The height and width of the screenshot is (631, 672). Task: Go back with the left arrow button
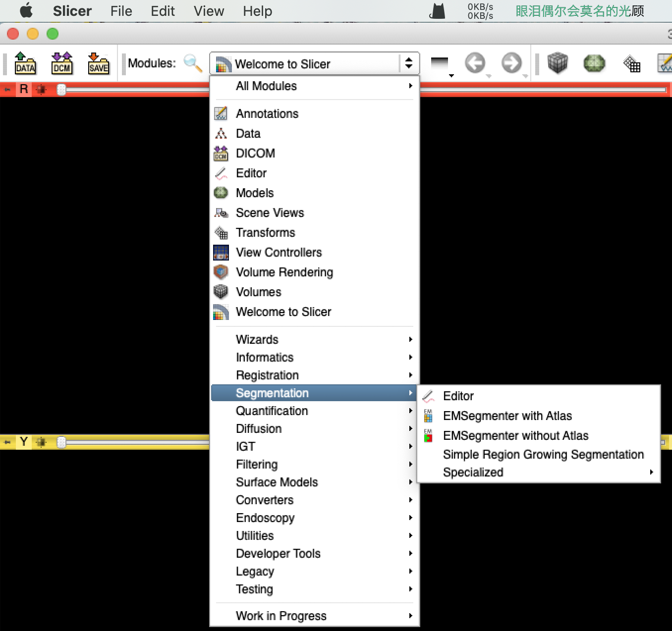click(475, 63)
